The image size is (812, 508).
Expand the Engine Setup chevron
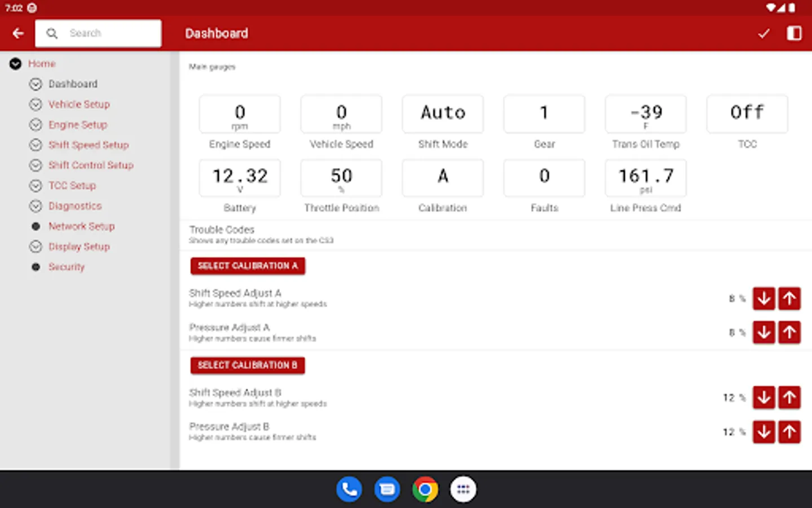(36, 125)
